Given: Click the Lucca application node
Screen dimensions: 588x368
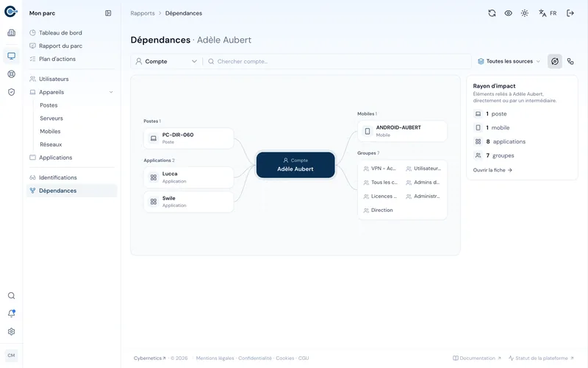Looking at the screenshot, I should pos(189,177).
